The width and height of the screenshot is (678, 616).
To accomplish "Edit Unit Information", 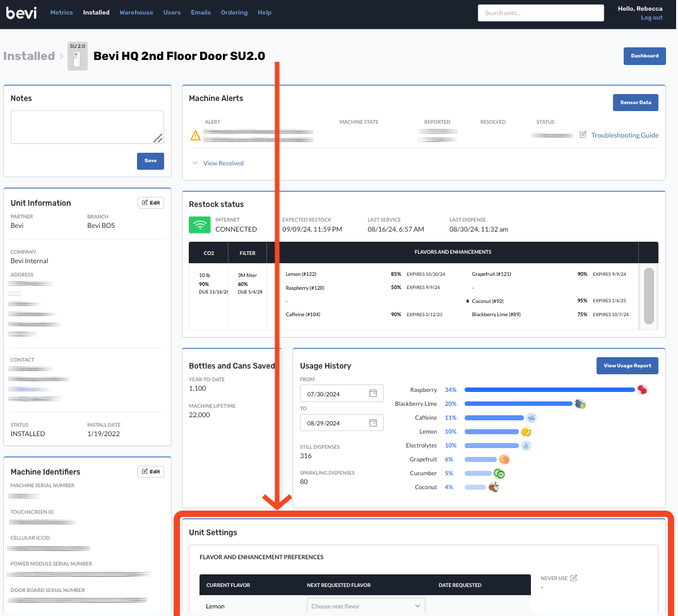I will point(151,203).
